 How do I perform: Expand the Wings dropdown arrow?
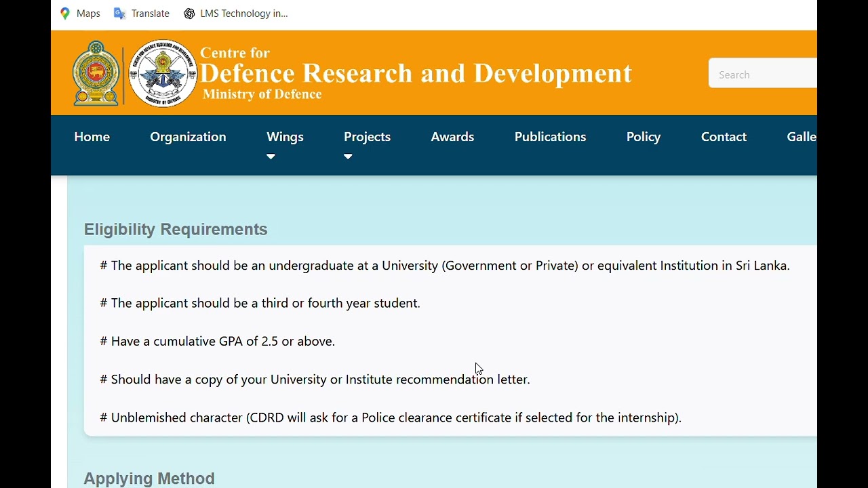click(x=271, y=157)
